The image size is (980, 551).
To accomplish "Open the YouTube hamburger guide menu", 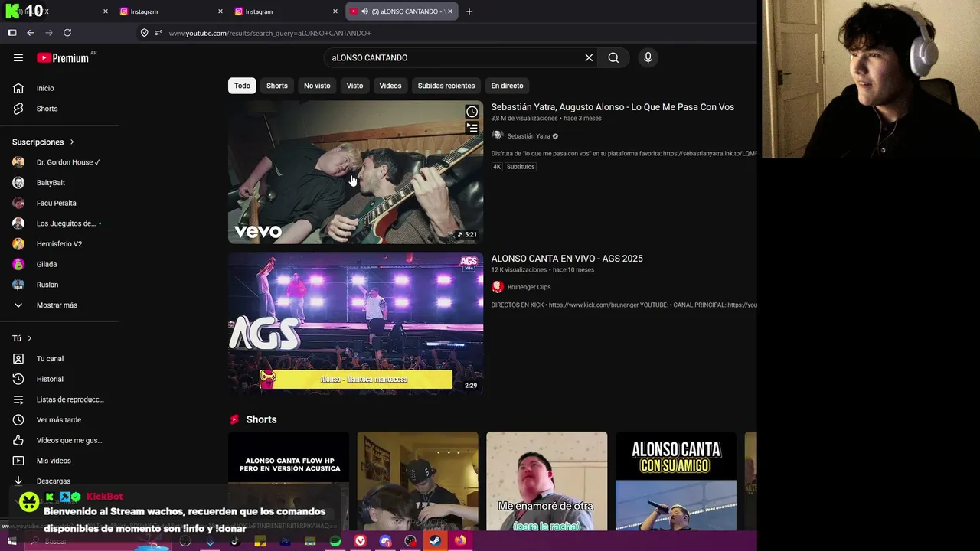I will tap(18, 57).
